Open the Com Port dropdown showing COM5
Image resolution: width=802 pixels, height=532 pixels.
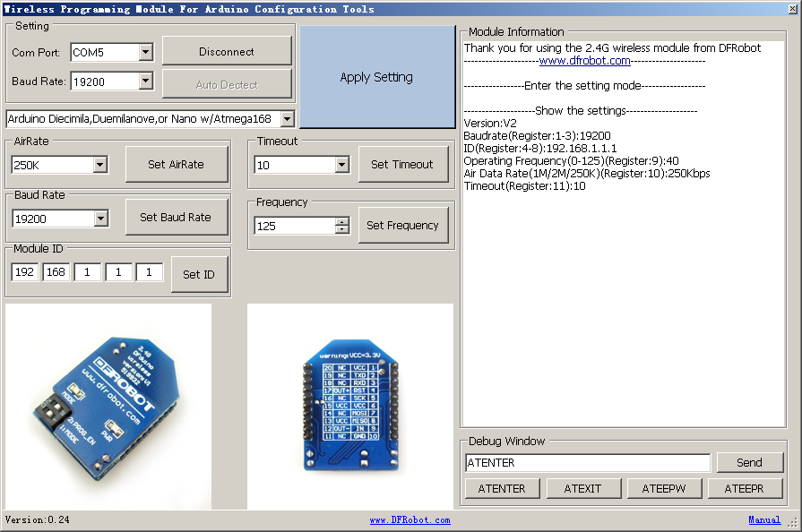[x=146, y=52]
